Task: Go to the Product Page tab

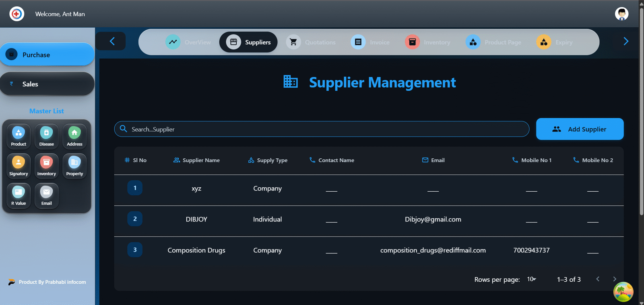Action: [493, 42]
